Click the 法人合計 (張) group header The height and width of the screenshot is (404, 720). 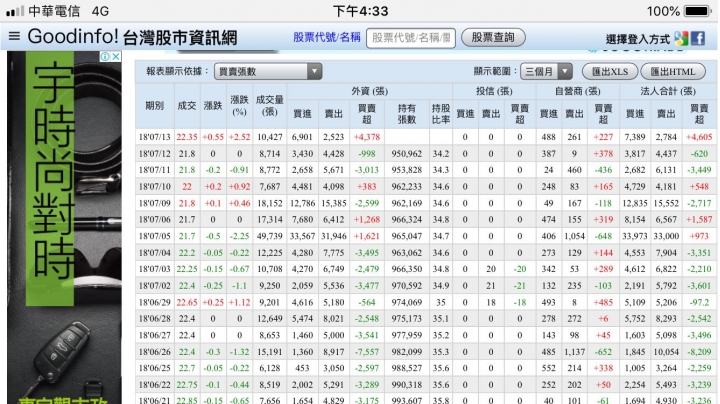click(x=668, y=91)
